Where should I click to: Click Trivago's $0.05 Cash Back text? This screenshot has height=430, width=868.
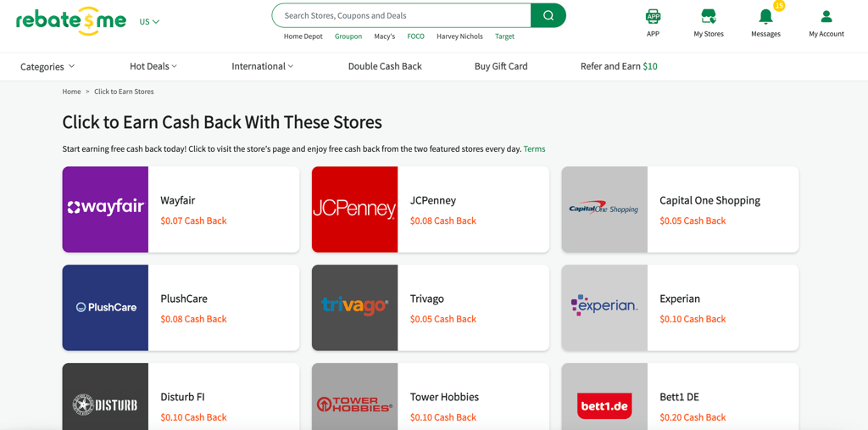click(x=442, y=319)
